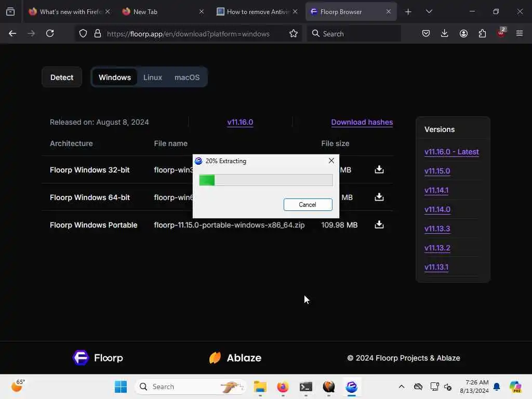Choose version v11.16.0 - Latest
The width and height of the screenshot is (532, 399).
tap(451, 152)
